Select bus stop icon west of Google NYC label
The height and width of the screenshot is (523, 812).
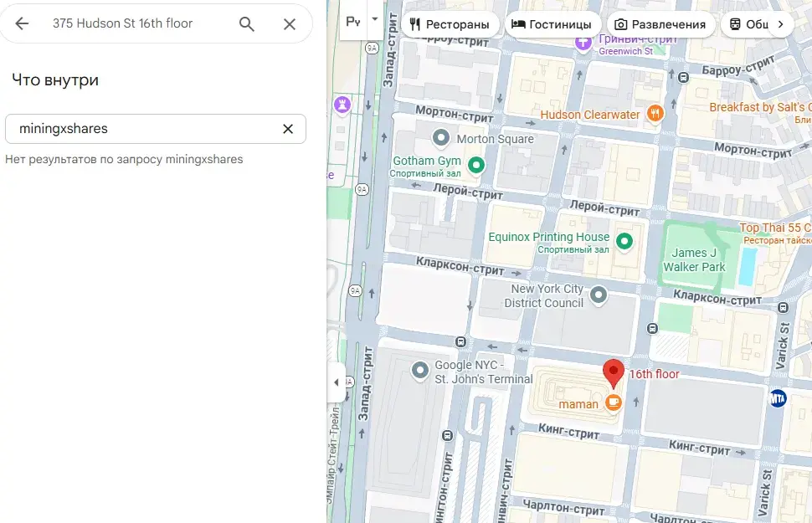point(461,341)
